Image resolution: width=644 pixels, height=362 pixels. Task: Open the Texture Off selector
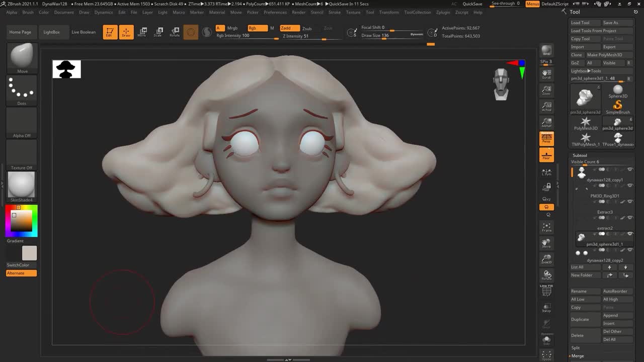tap(22, 155)
